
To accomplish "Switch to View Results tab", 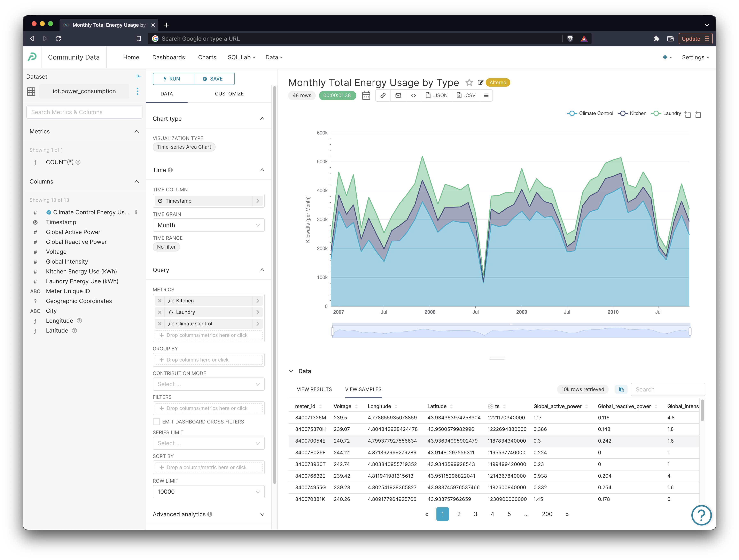I will click(314, 389).
